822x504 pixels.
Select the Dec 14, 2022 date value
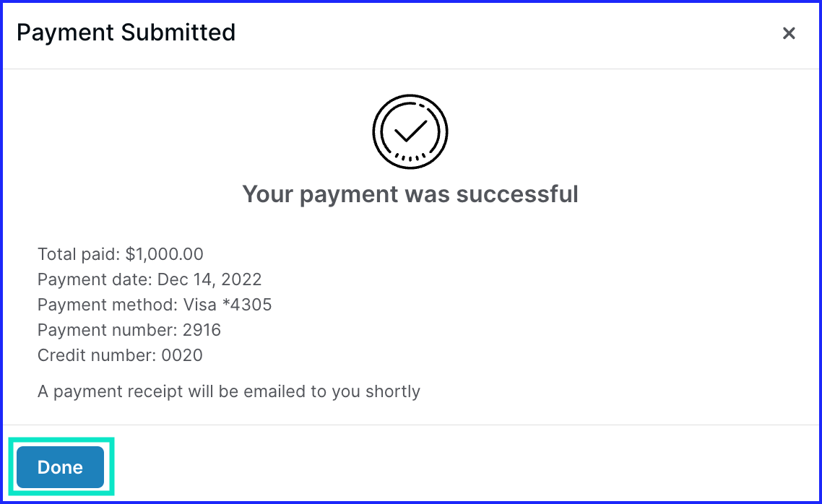[209, 279]
